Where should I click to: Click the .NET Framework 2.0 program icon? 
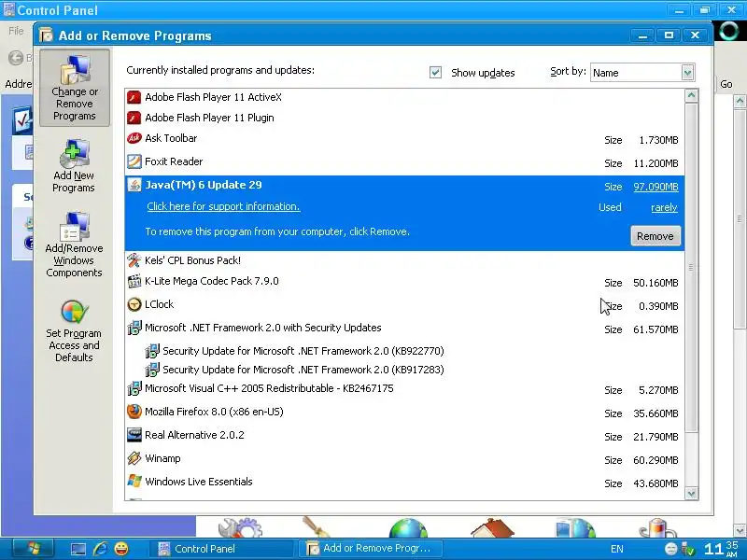coord(134,328)
